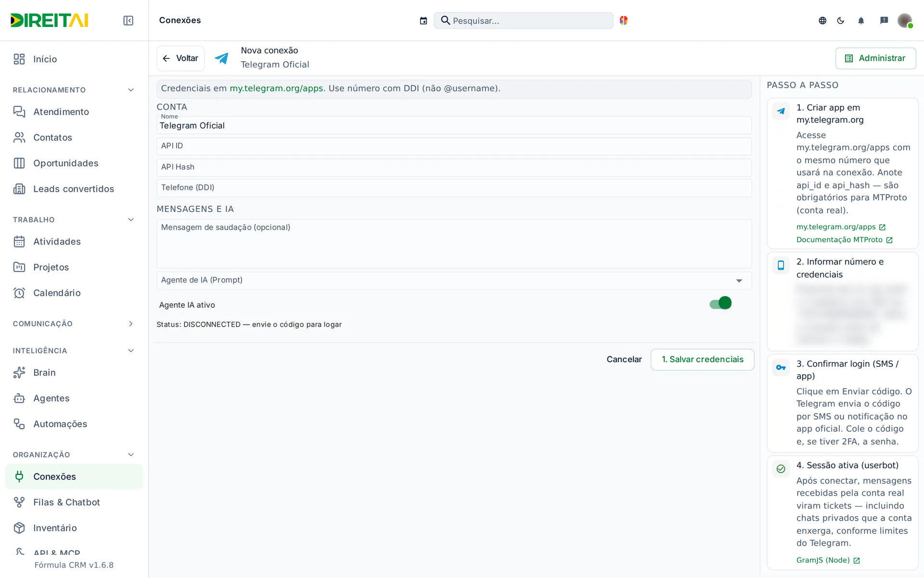
Task: Open Inventário page
Action: point(74,528)
